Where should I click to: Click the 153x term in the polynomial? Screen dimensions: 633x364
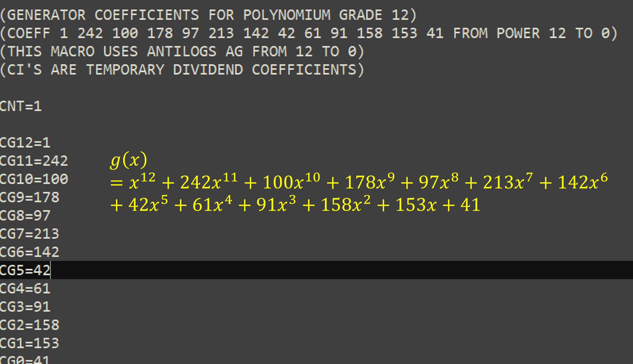416,205
